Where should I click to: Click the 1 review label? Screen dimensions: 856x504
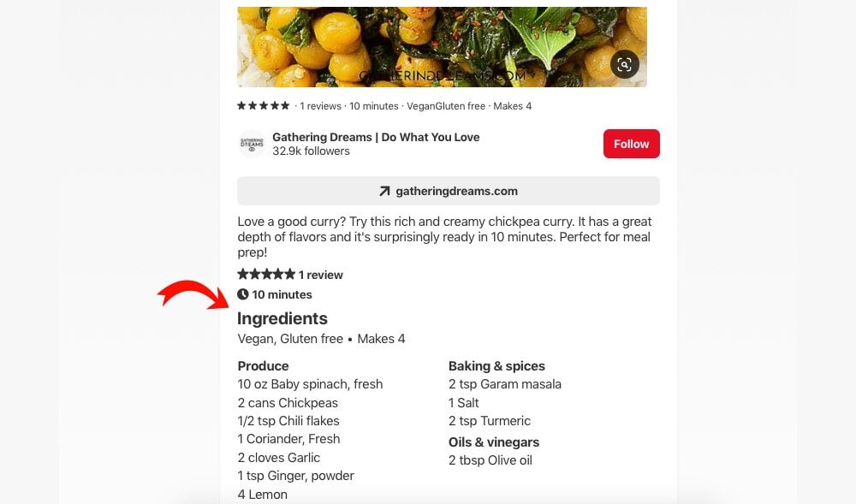tap(321, 275)
